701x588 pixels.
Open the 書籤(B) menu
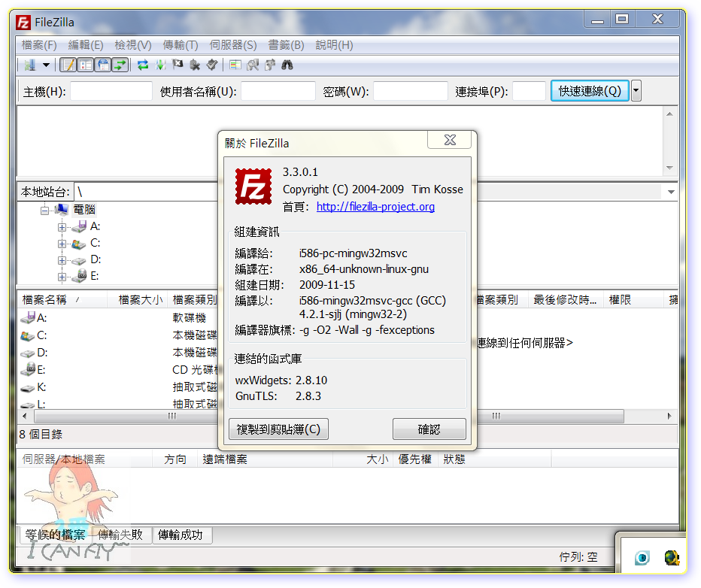pyautogui.click(x=286, y=45)
